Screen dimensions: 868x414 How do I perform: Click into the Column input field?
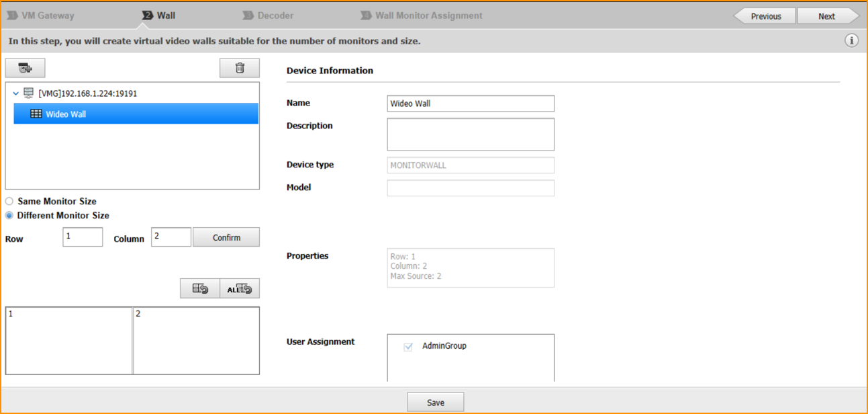171,237
